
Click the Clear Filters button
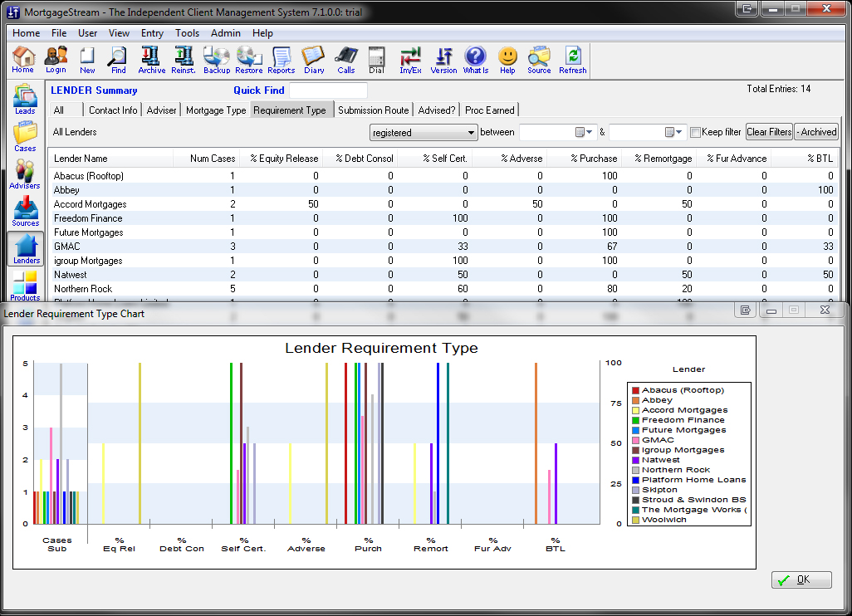pyautogui.click(x=769, y=132)
